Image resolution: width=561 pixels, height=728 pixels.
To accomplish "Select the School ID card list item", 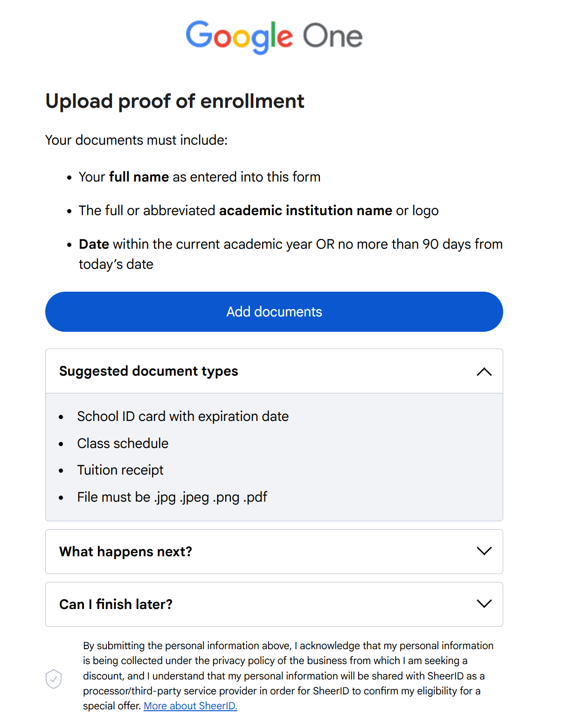I will point(183,416).
